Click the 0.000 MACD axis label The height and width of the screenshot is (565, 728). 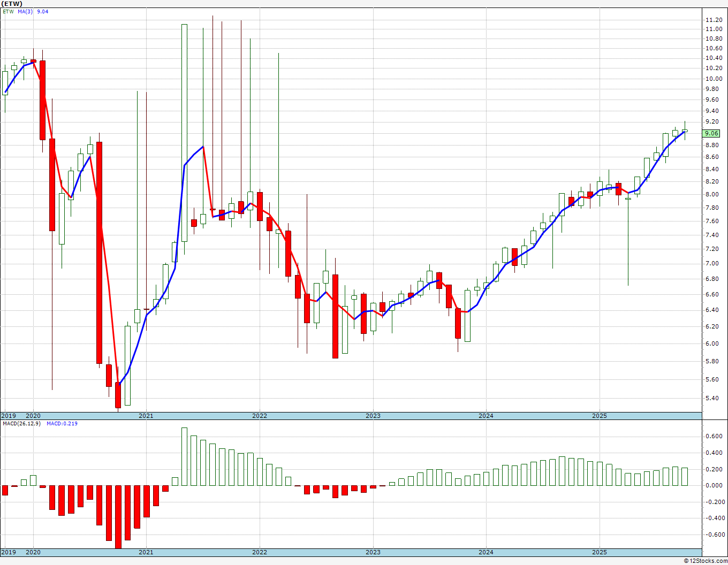[x=713, y=485]
